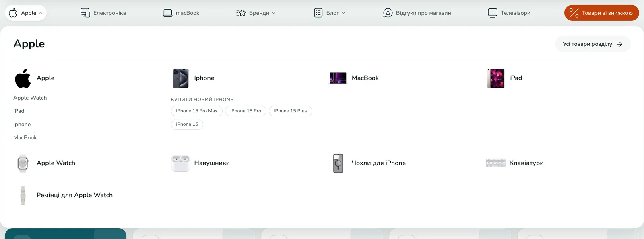The height and width of the screenshot is (239, 644).
Task: Select the iPhone 15 Pro Max chip
Action: (197, 111)
